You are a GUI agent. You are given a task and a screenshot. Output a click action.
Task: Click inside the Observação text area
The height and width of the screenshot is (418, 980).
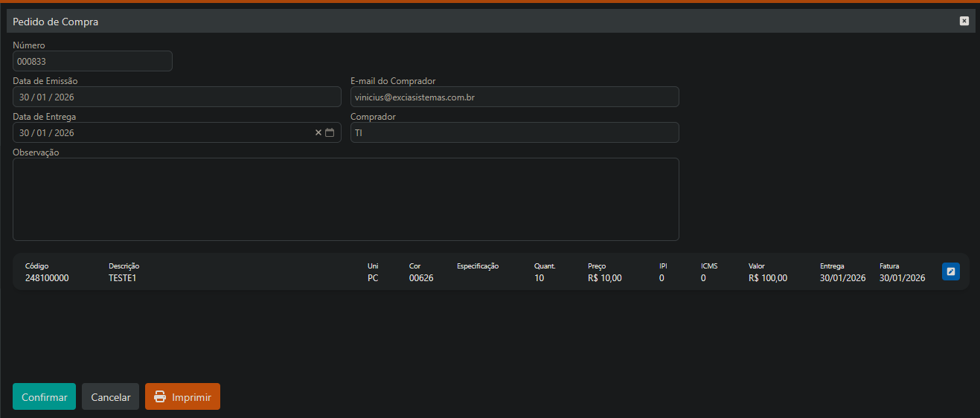(346, 199)
